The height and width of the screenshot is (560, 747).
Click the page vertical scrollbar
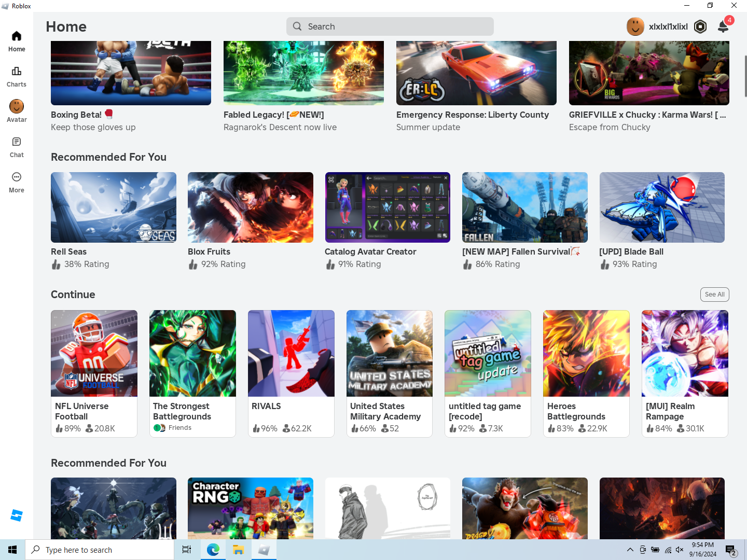pyautogui.click(x=745, y=76)
